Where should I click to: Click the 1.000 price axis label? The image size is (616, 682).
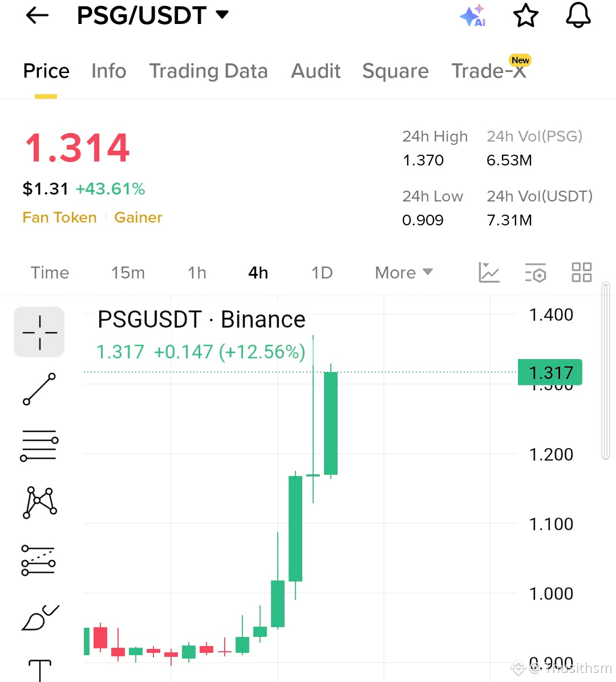coord(551,594)
